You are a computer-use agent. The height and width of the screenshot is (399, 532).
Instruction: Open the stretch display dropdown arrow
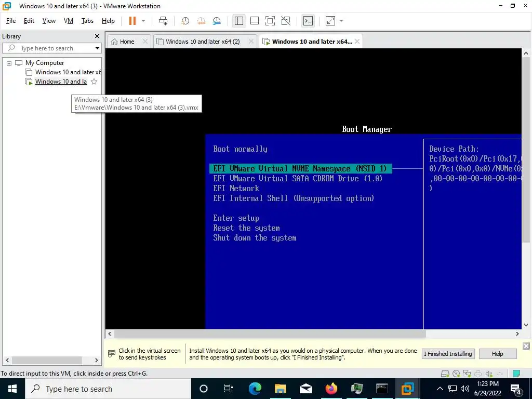coord(341,21)
